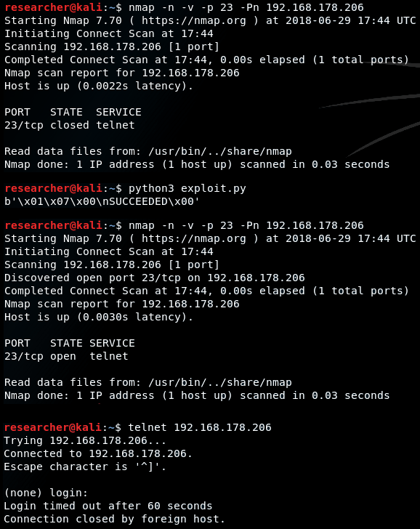The width and height of the screenshot is (420, 529).
Task: Click the second 'PORT STATE SERVICE' header
Action: 70,343
